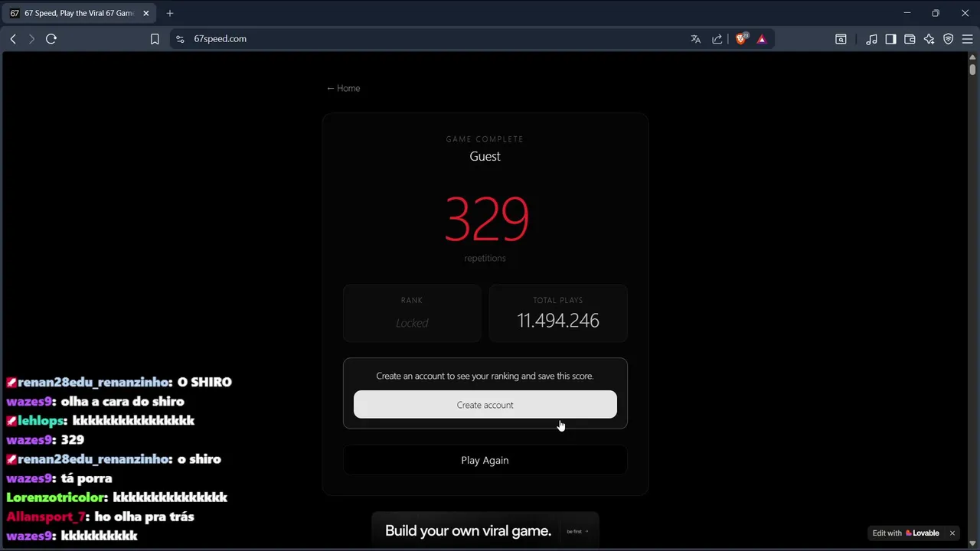Screen dimensions: 980x551
Task: Open site information icon in address bar
Action: pos(180,39)
